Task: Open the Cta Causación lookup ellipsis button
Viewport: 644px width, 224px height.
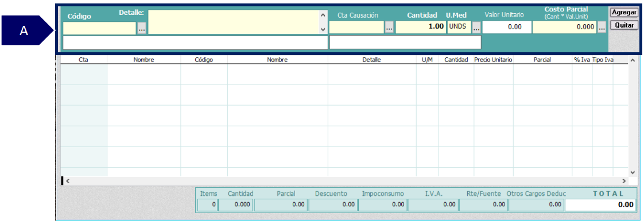Action: click(389, 28)
